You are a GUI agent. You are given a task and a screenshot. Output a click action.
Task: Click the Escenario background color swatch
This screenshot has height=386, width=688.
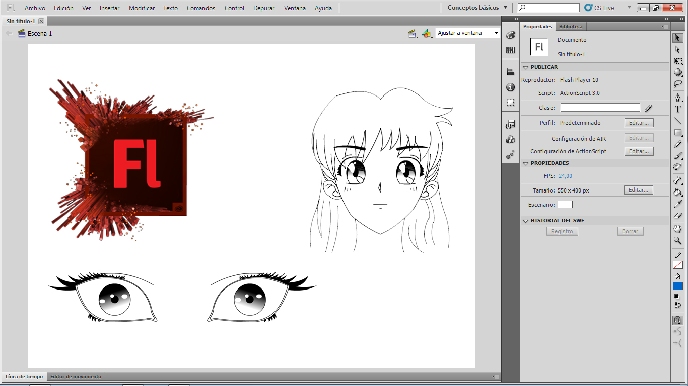(565, 205)
